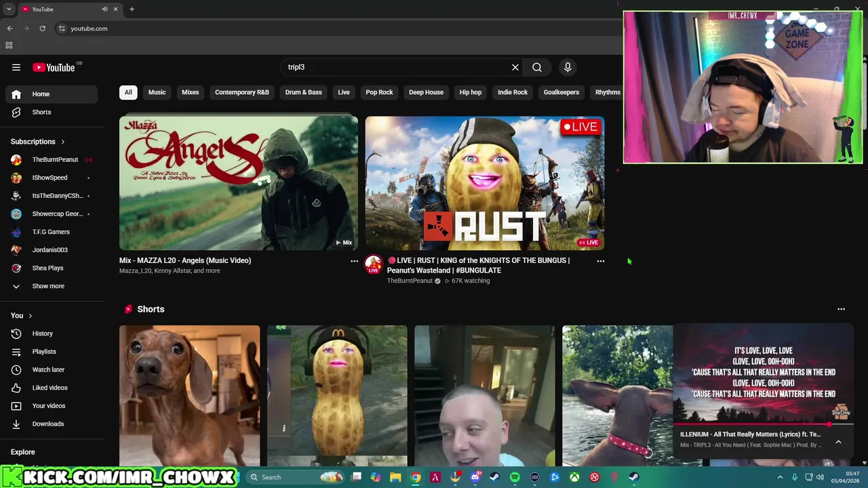Select the Live filter chip
The width and height of the screenshot is (868, 488).
pos(344,92)
